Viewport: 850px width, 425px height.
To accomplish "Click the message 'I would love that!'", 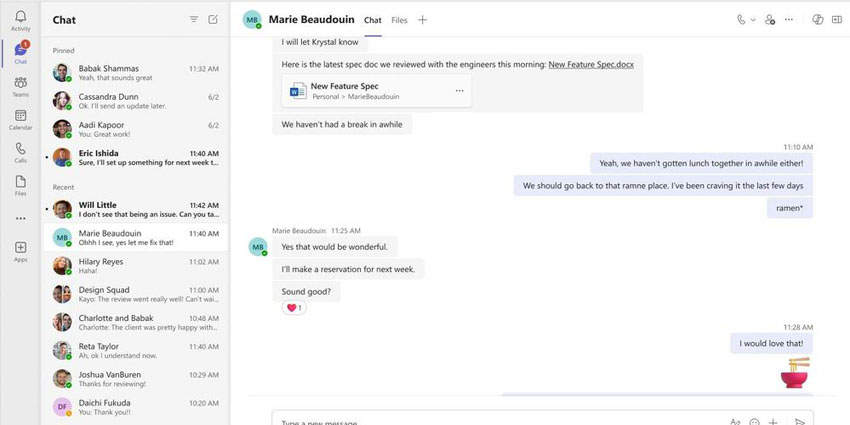I will pos(771,343).
